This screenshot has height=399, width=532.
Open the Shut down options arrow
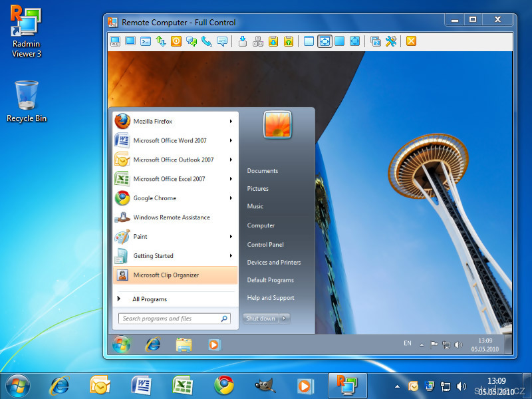click(x=285, y=319)
